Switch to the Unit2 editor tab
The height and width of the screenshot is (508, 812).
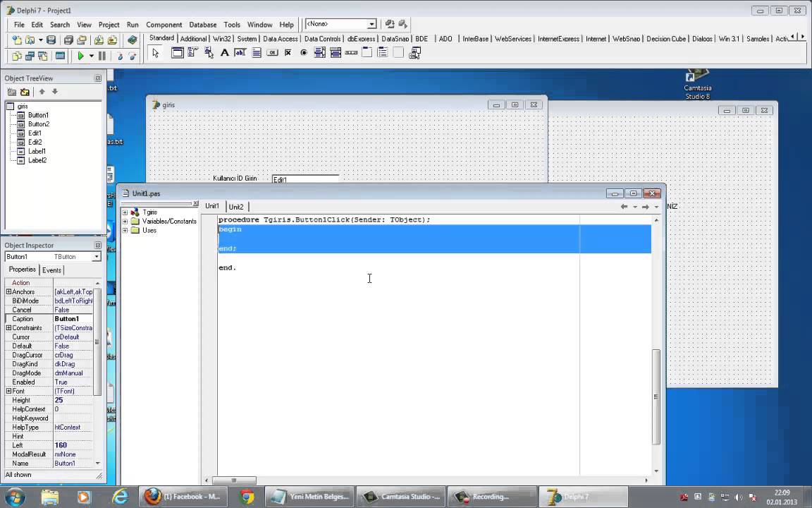[x=236, y=207]
